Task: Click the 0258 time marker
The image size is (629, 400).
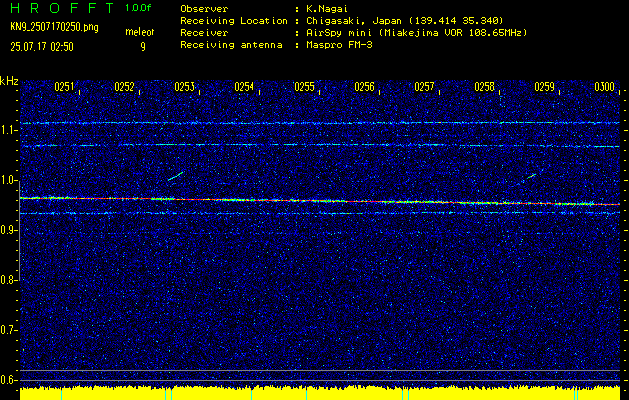Action: 485,87
